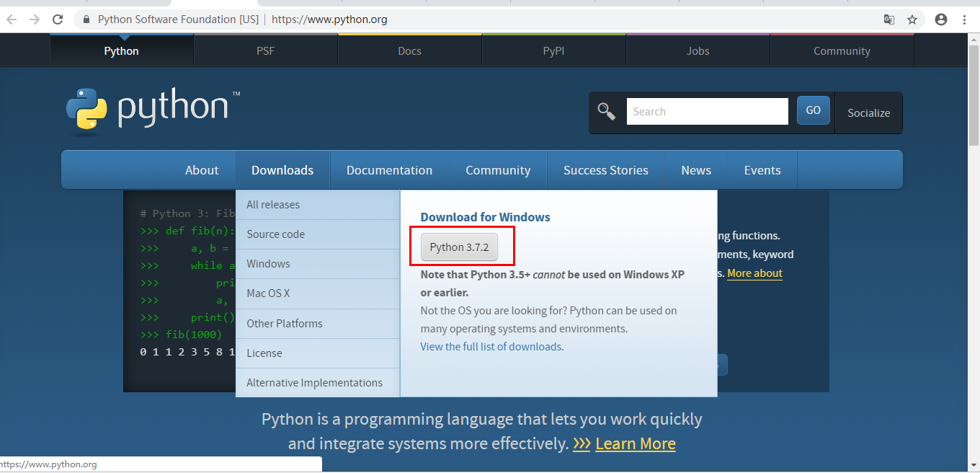
Task: Select Windows in Downloads menu
Action: click(268, 264)
